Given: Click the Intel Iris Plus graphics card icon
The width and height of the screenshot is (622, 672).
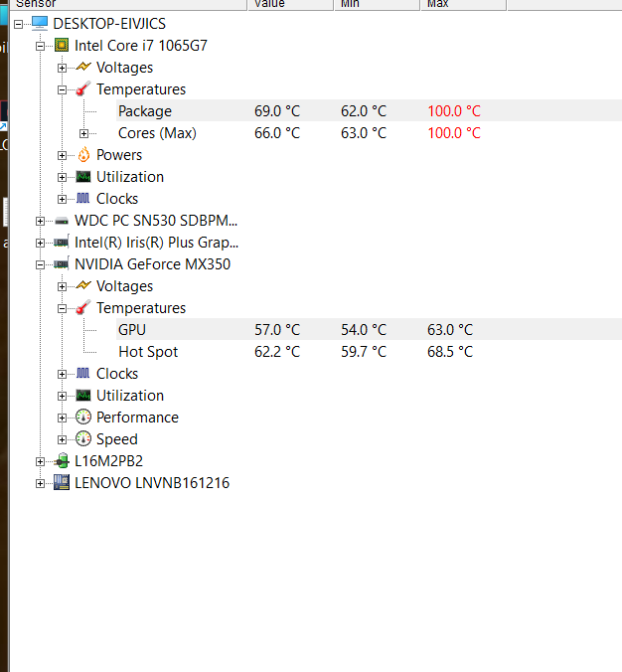Looking at the screenshot, I should pyautogui.click(x=62, y=243).
